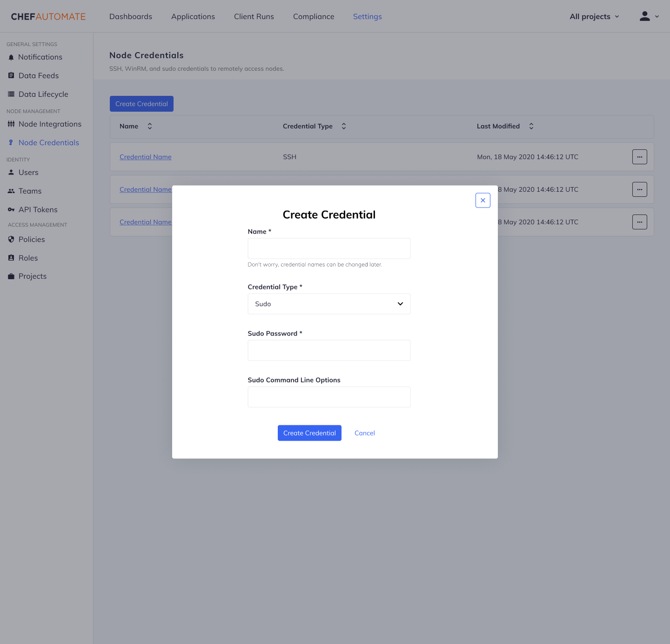Navigate to the Compliance tab

(313, 16)
